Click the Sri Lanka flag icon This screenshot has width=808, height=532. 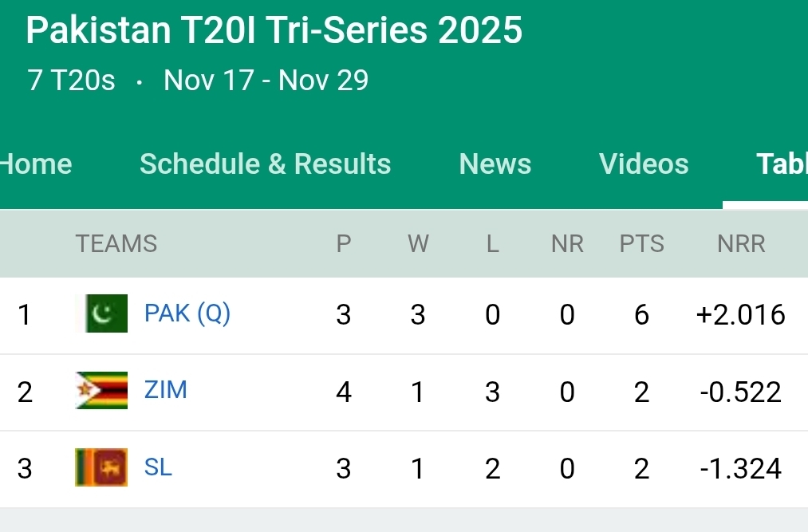102,467
